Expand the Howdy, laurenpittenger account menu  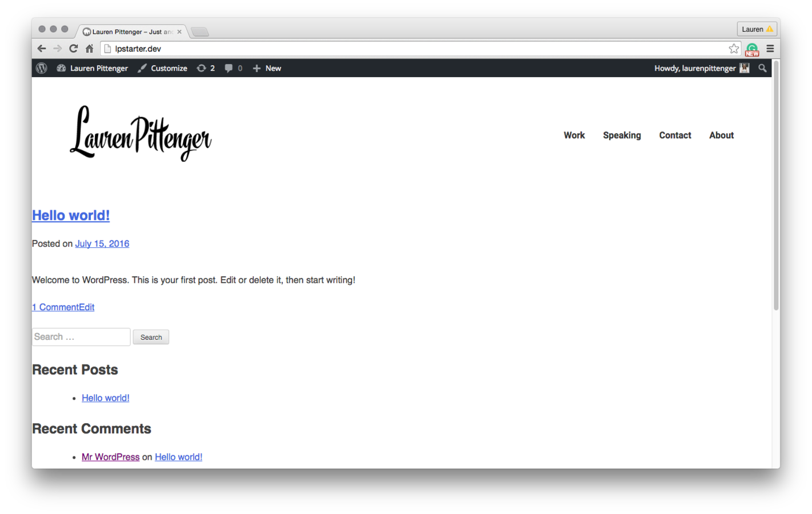(x=702, y=68)
